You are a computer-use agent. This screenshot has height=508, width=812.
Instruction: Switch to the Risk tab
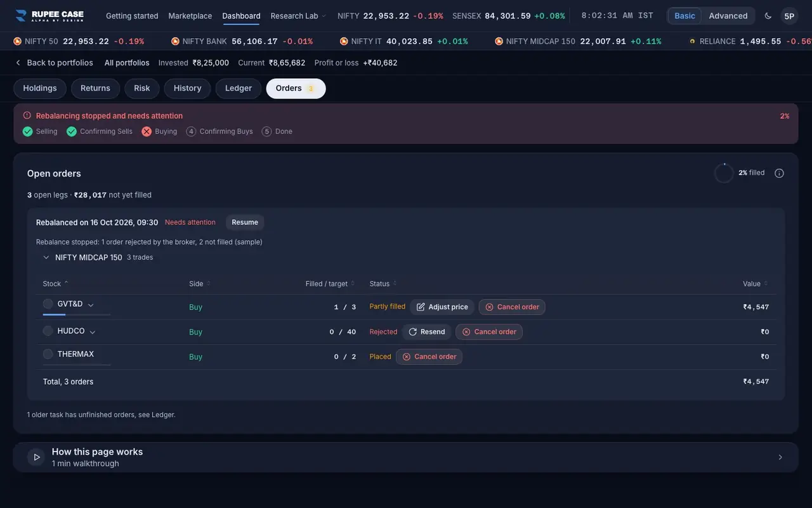click(x=142, y=88)
